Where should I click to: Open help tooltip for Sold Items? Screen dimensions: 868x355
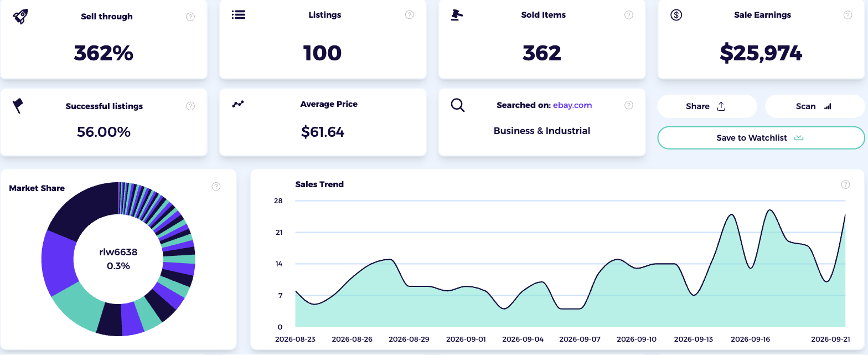(629, 15)
